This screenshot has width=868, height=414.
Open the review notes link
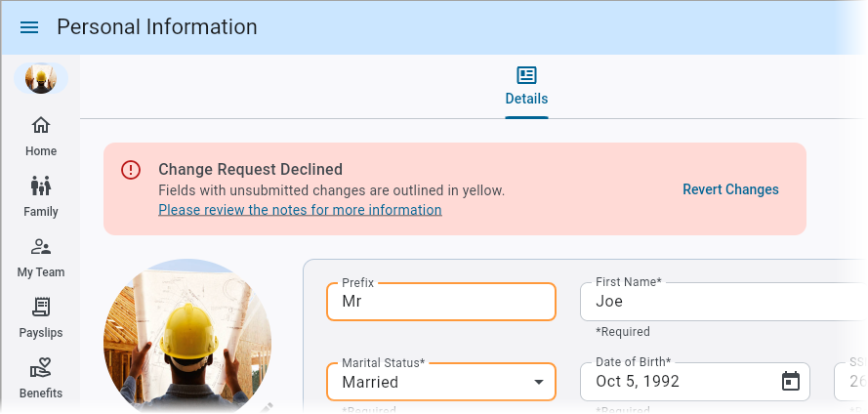[300, 210]
